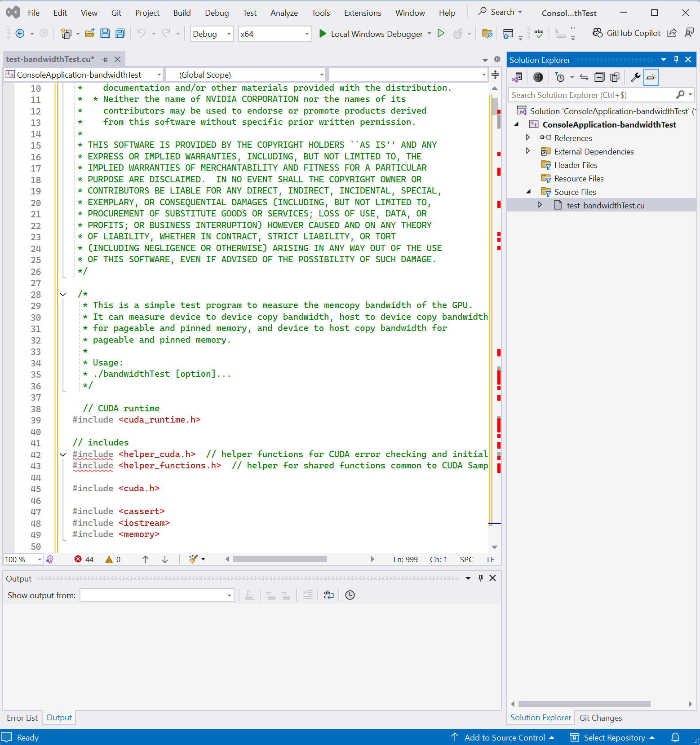Toggle word wrap in the Output panel
700x745 pixels.
(328, 595)
